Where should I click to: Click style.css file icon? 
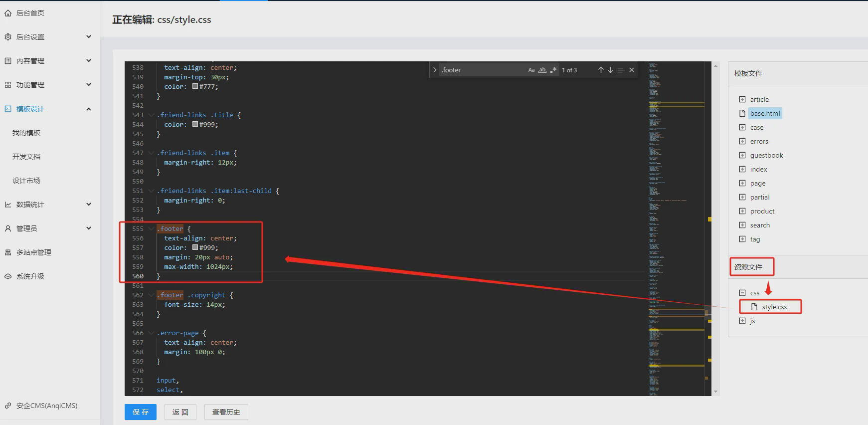point(754,307)
